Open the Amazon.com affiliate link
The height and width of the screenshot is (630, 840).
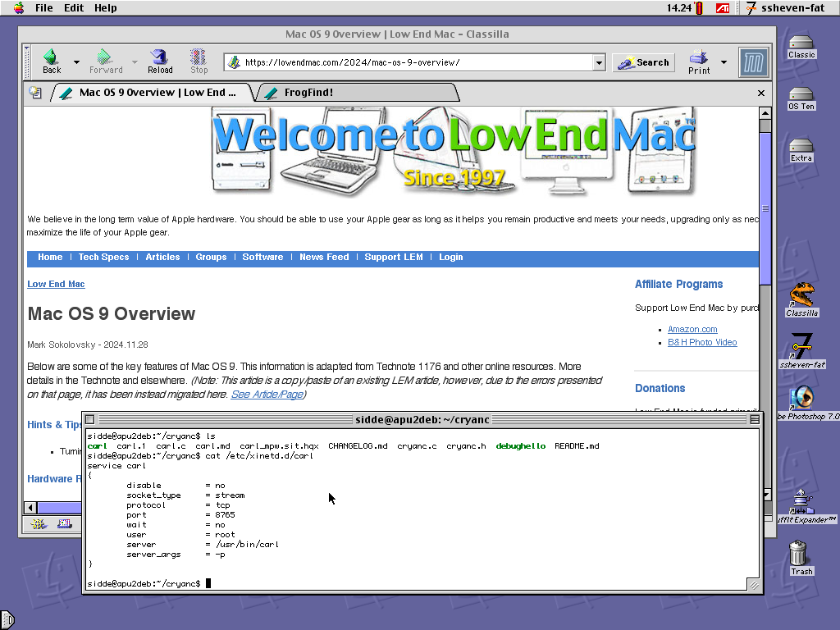click(x=692, y=329)
